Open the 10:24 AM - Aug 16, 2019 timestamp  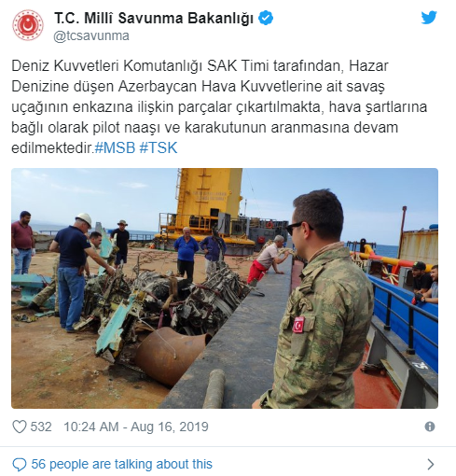(136, 427)
